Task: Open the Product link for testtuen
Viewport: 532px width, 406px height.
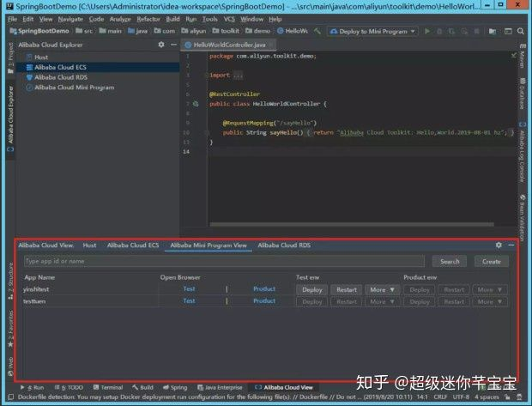Action: (x=264, y=301)
